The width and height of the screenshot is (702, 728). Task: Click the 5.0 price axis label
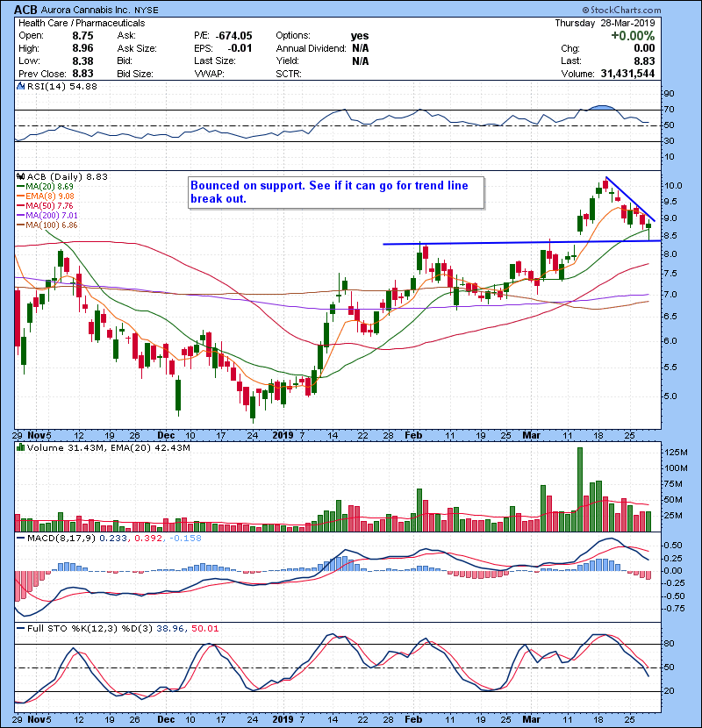(670, 396)
